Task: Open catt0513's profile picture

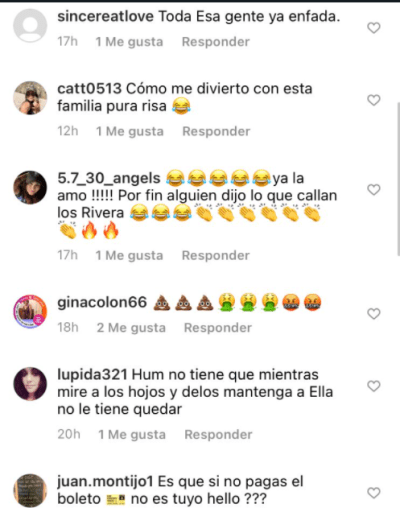Action: [30, 98]
